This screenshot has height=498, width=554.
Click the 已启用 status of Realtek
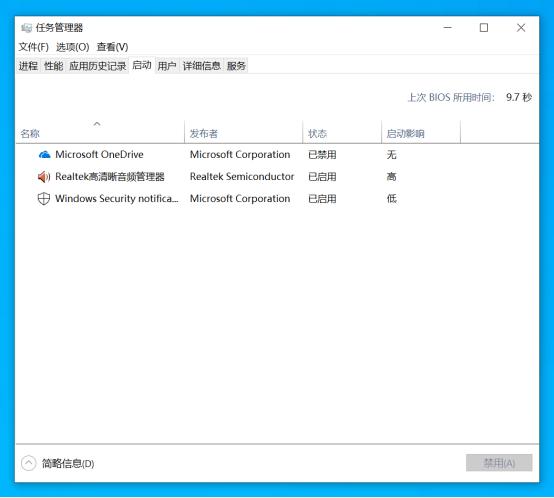(322, 177)
